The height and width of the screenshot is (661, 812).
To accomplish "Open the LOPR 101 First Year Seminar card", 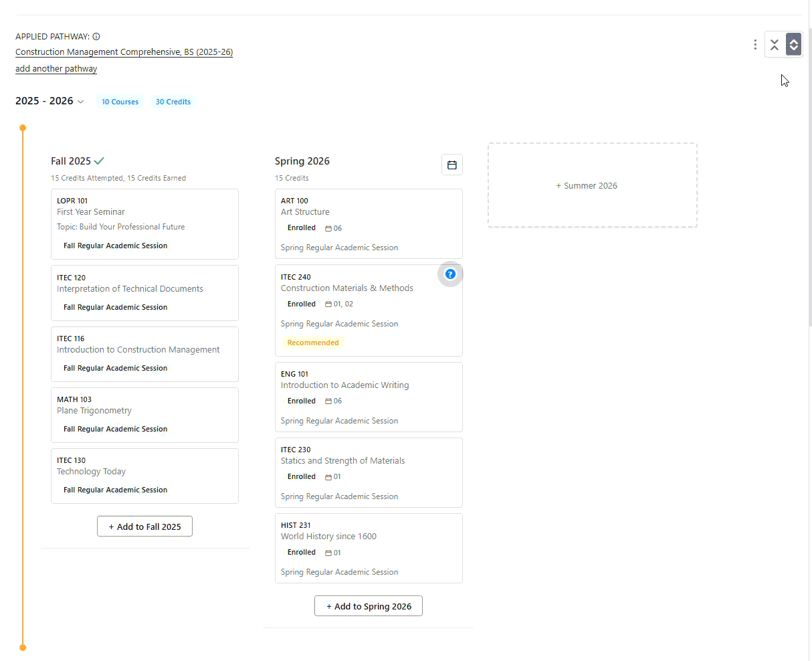I will 144,224.
